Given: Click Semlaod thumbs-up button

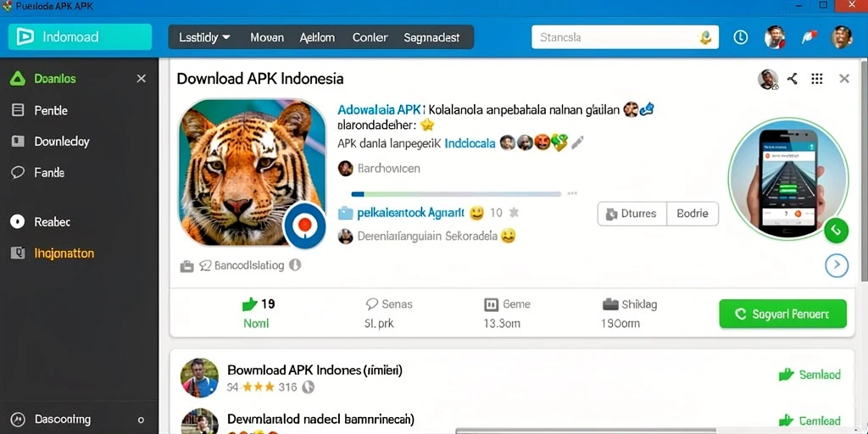Looking at the screenshot, I should (x=810, y=375).
